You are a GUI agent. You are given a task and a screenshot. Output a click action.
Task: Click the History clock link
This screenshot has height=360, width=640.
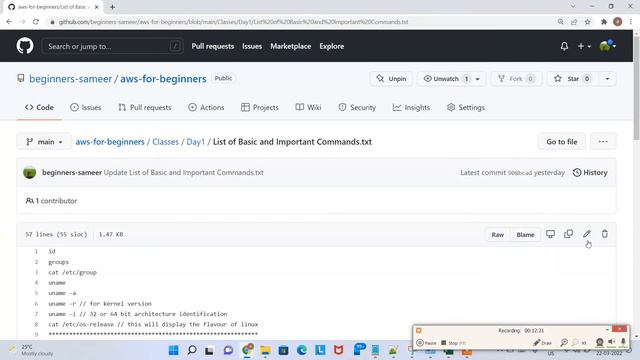[x=590, y=173]
